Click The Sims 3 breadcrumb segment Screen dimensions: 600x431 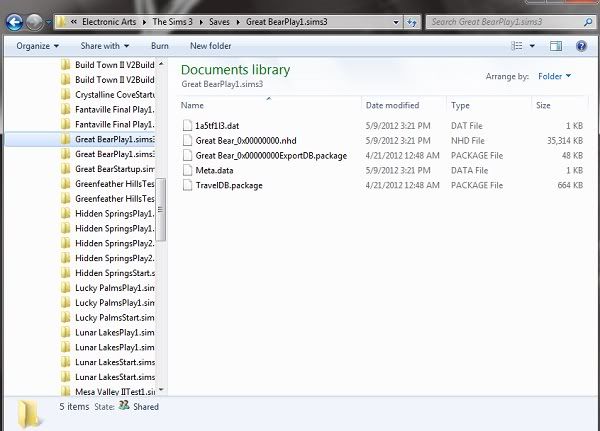[172, 22]
